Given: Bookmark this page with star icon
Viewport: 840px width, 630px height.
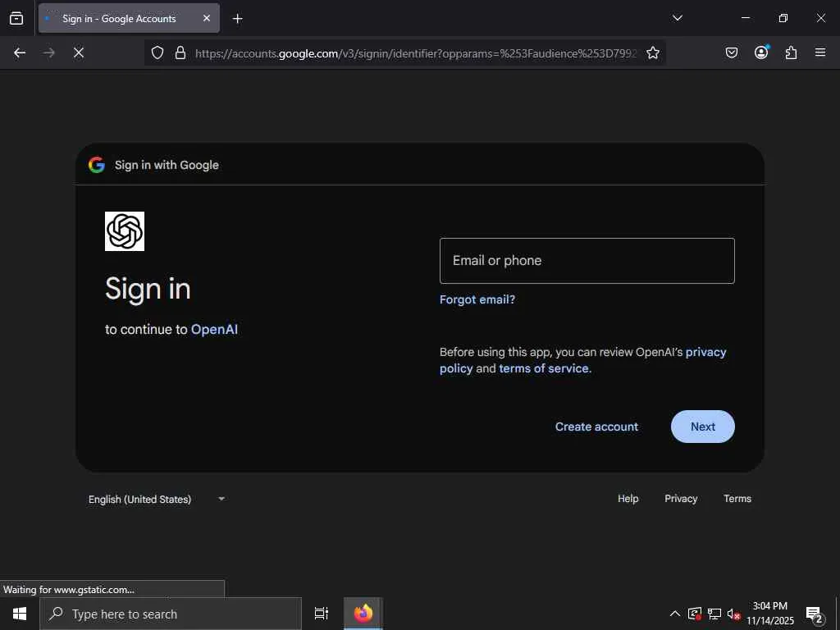Looking at the screenshot, I should pyautogui.click(x=652, y=52).
